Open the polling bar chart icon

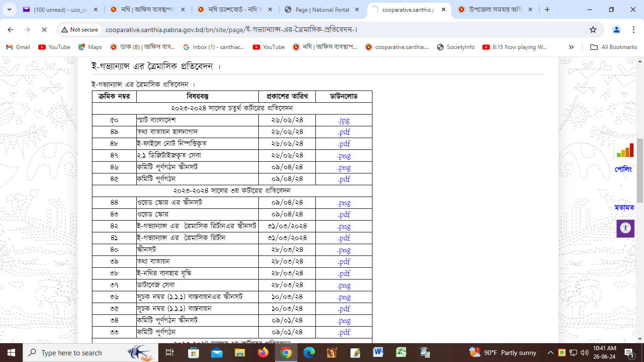625,151
